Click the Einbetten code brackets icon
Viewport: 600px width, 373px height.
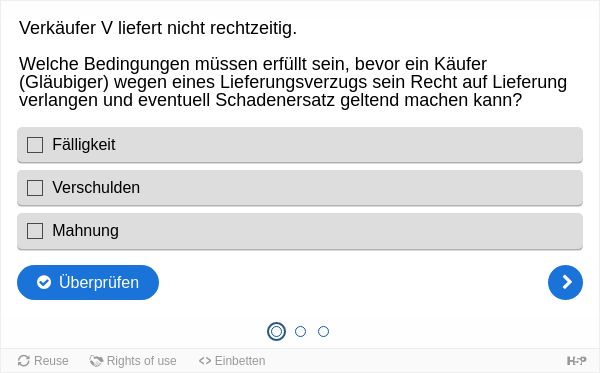[205, 361]
